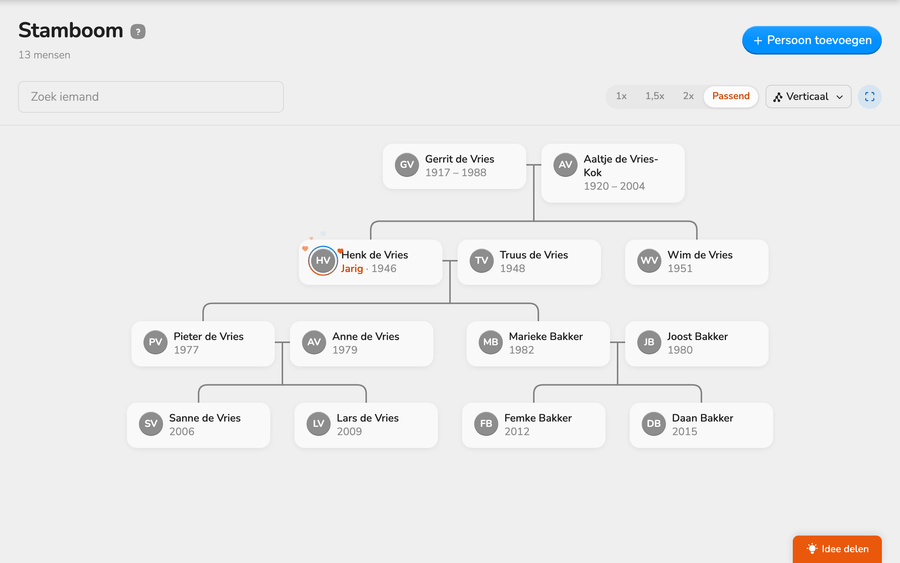Click the JB avatar of Joost Bakker
900x563 pixels.
649,343
